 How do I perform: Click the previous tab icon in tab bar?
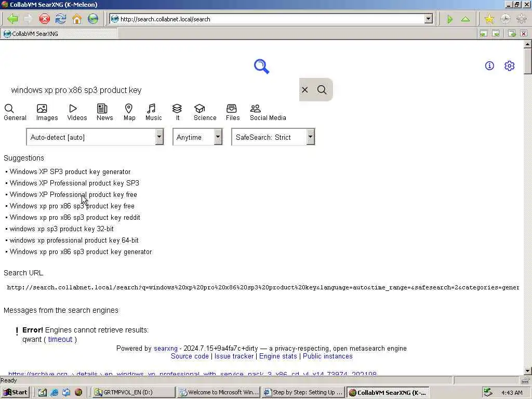point(483,34)
